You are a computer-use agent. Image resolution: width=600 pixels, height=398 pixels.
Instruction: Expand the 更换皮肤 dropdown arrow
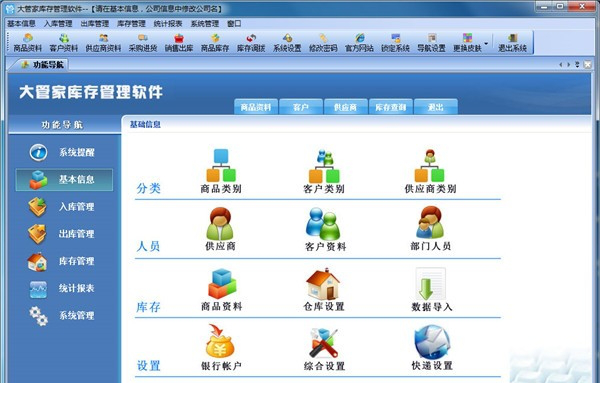coord(486,43)
